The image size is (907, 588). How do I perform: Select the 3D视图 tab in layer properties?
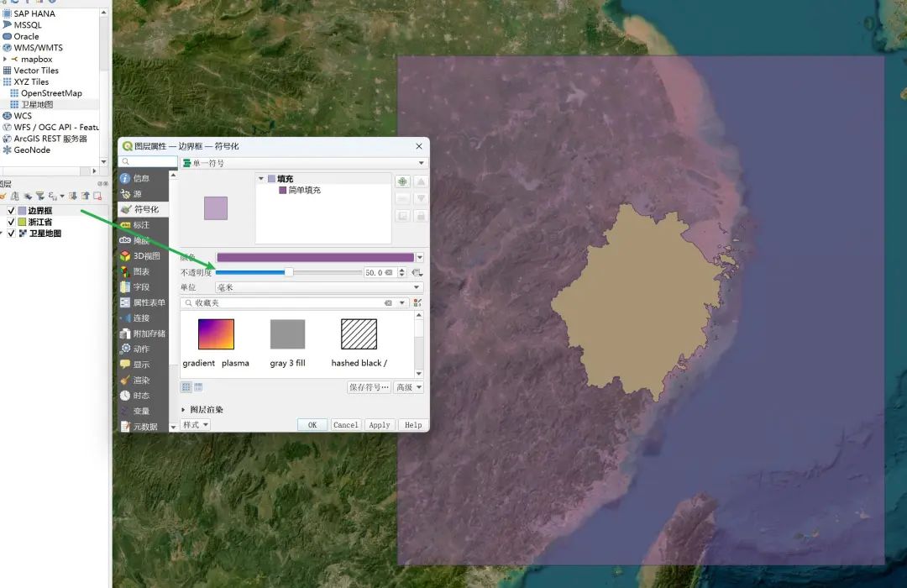(144, 255)
